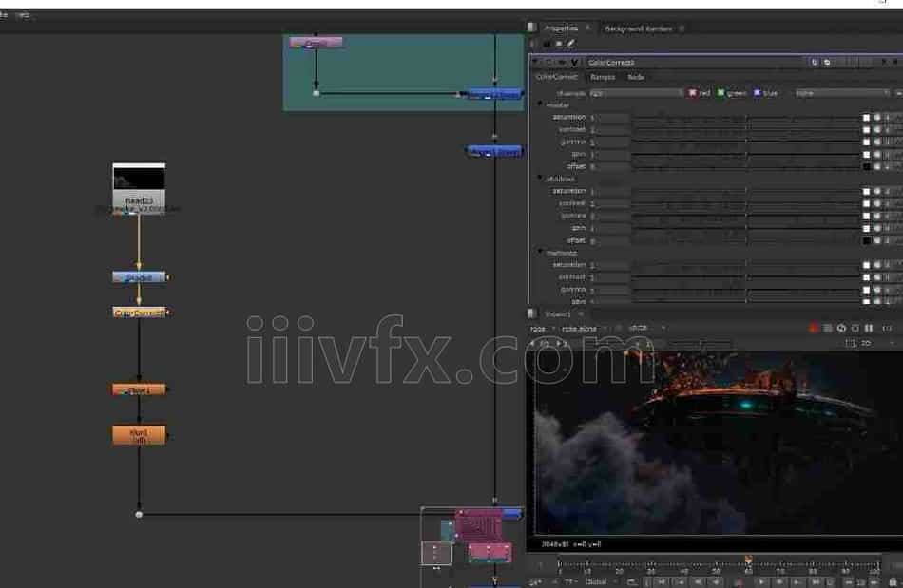Screen dimensions: 903x588
Task: Select the pink node inside the teal backdrop
Action: pyautogui.click(x=316, y=42)
